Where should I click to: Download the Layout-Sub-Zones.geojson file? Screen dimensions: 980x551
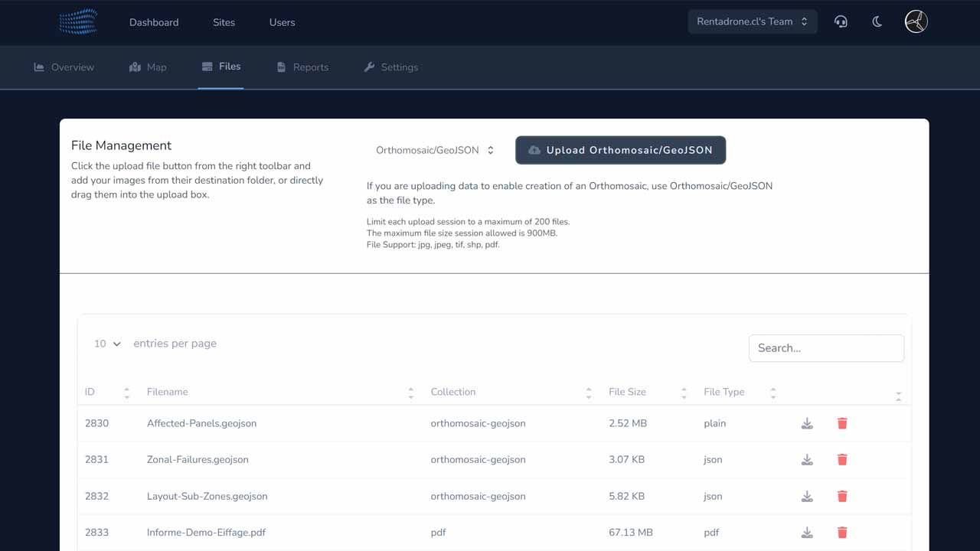click(807, 496)
